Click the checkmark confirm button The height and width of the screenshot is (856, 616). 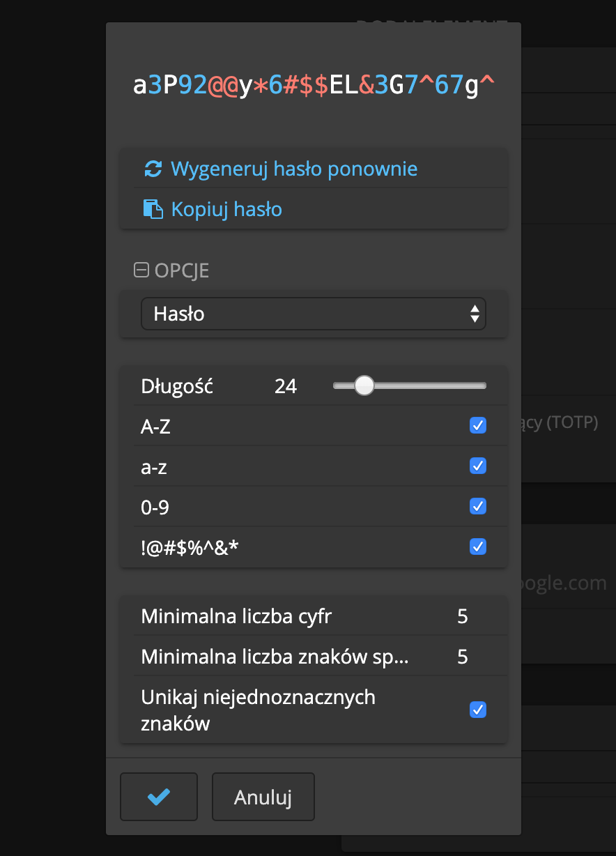point(159,797)
